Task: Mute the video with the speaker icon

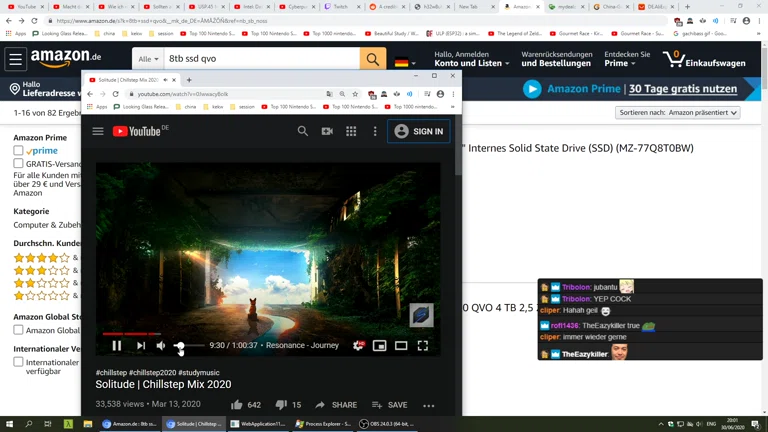Action: (x=161, y=346)
